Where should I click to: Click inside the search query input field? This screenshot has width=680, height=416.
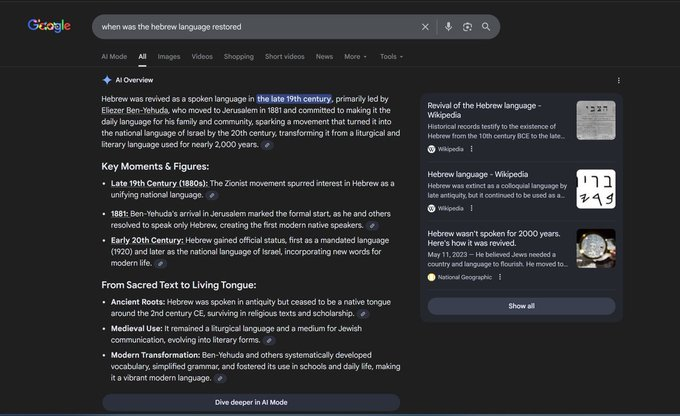[x=256, y=27]
